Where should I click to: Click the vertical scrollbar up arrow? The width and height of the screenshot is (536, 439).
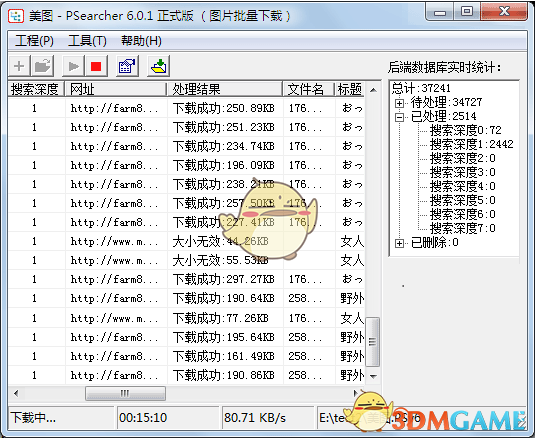coord(373,90)
